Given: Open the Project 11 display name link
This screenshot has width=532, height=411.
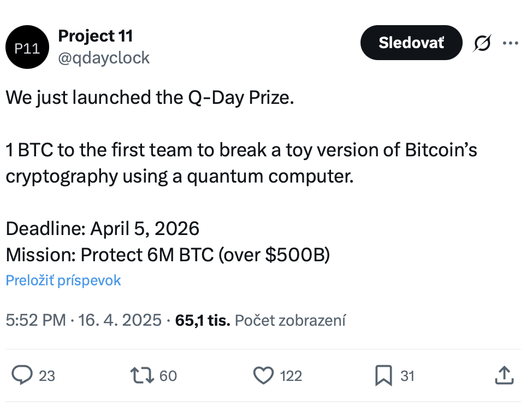Looking at the screenshot, I should pyautogui.click(x=96, y=36).
